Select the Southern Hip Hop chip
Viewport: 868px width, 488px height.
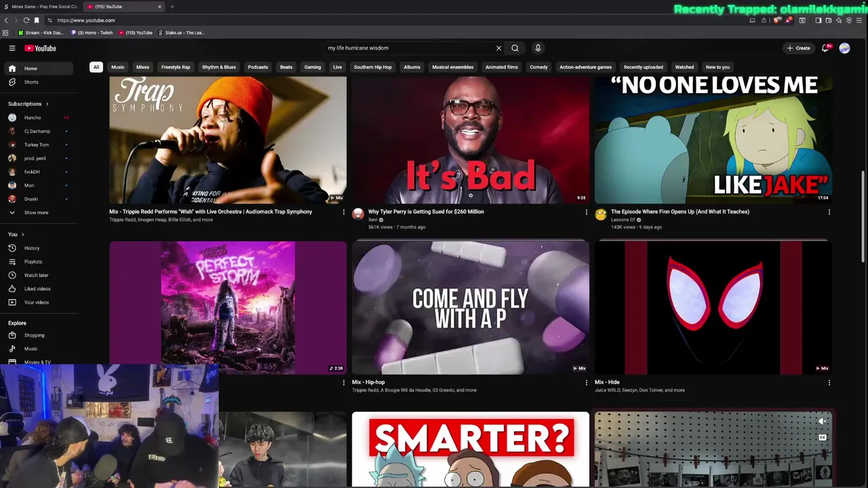pos(373,67)
